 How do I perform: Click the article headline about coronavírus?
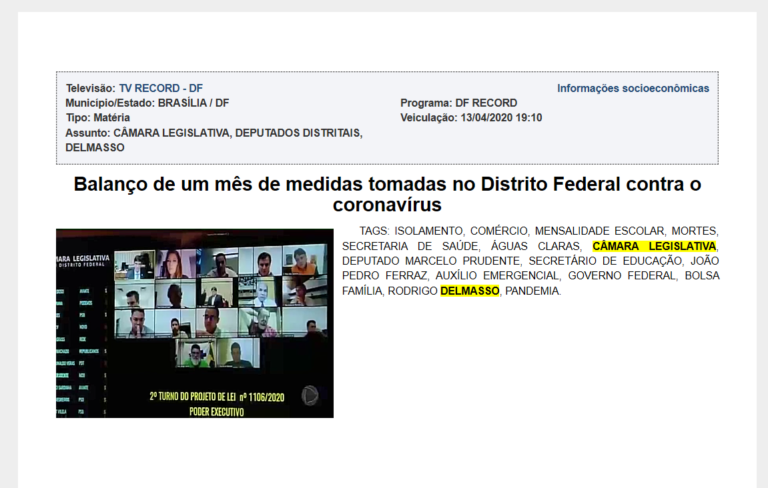click(387, 194)
